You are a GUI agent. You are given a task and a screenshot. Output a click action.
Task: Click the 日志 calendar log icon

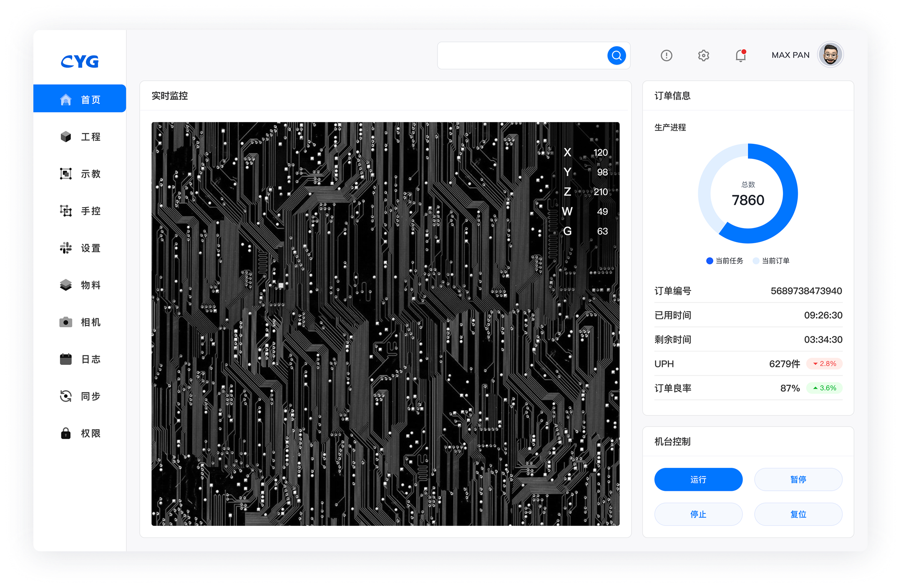pos(66,359)
